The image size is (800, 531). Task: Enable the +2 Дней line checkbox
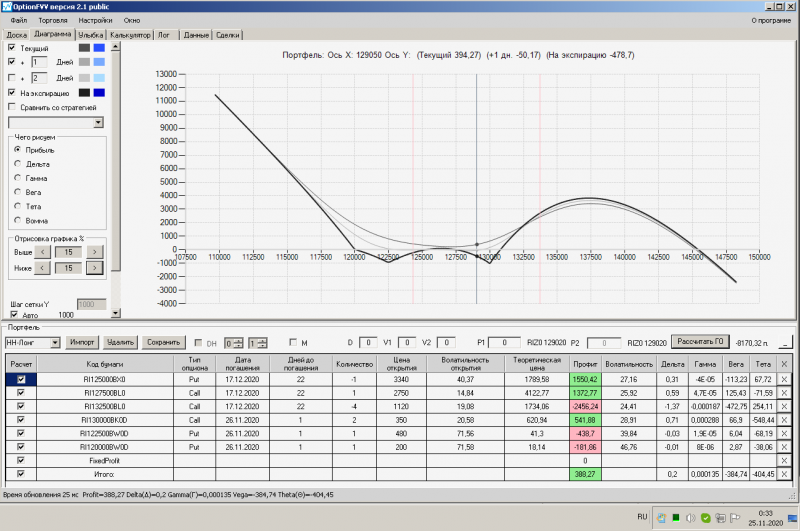(12, 78)
